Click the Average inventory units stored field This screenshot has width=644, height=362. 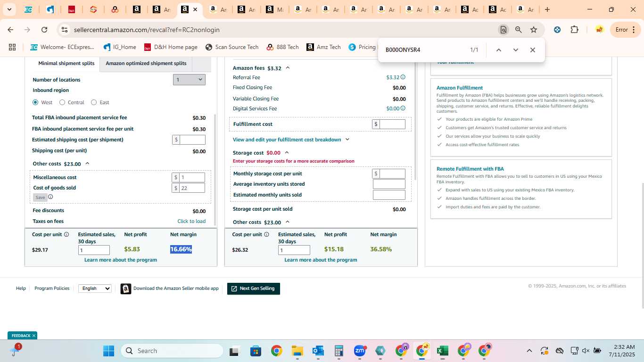[x=389, y=184]
